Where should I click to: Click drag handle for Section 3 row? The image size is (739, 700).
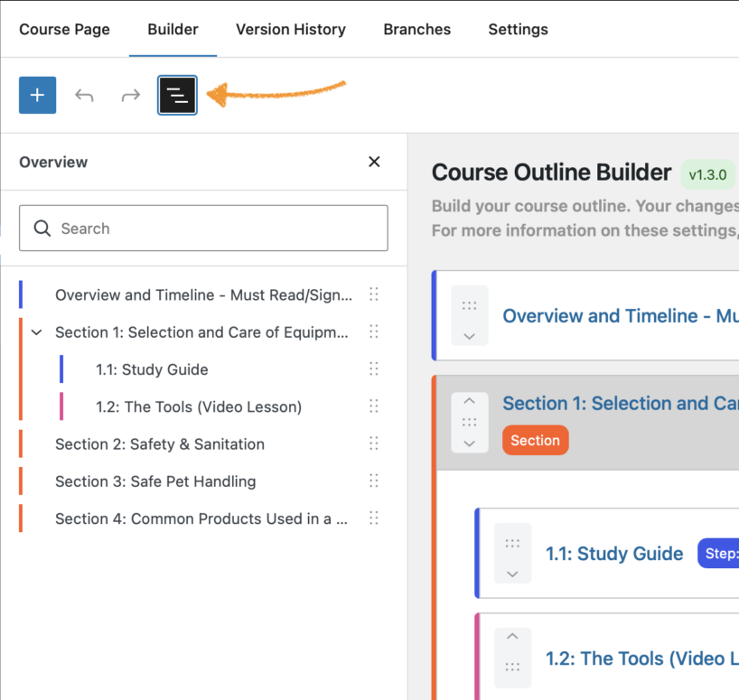click(374, 481)
